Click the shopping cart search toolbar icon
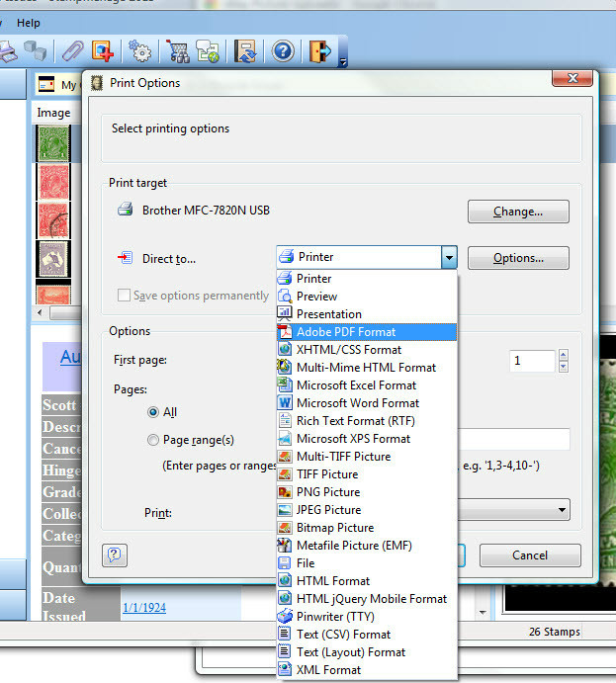The image size is (616, 683). coord(178,51)
